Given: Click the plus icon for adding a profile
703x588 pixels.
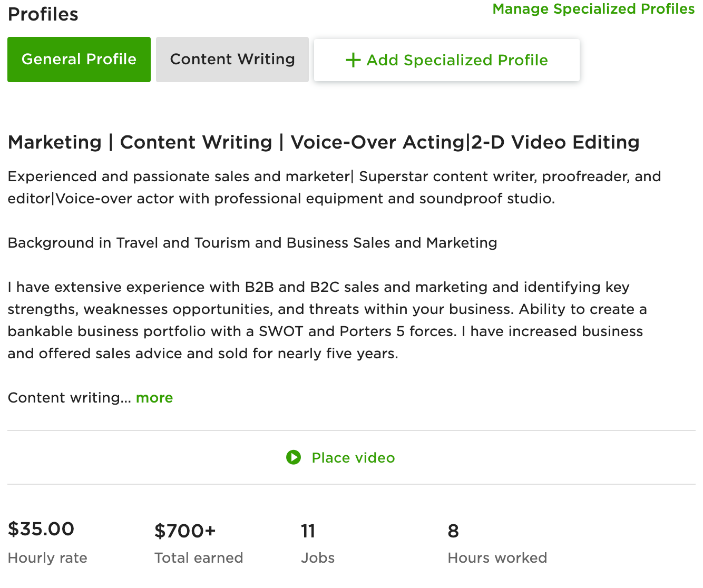Looking at the screenshot, I should click(x=353, y=60).
